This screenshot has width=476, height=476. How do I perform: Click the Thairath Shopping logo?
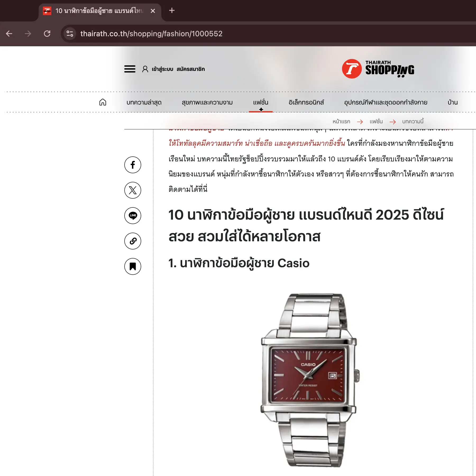coord(378,69)
